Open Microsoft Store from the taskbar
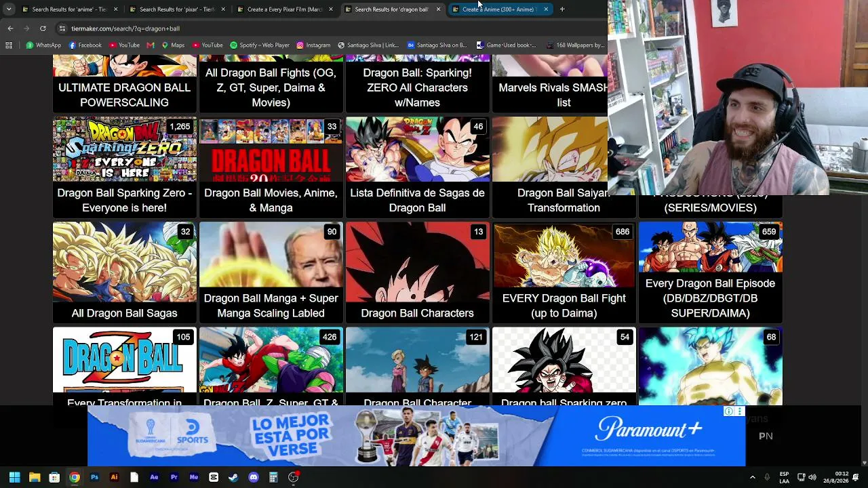This screenshot has width=868, height=488. pos(54,477)
